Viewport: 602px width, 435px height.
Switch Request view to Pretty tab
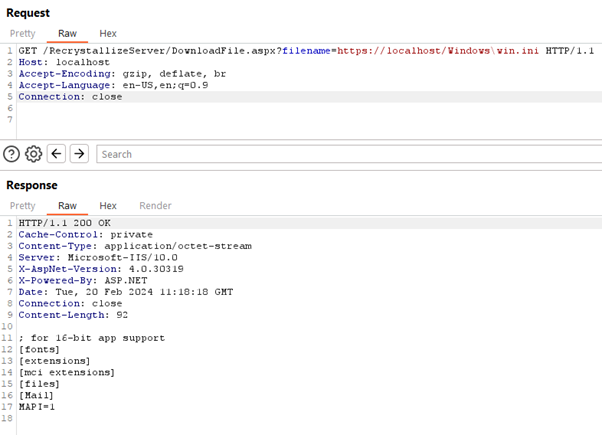(22, 33)
